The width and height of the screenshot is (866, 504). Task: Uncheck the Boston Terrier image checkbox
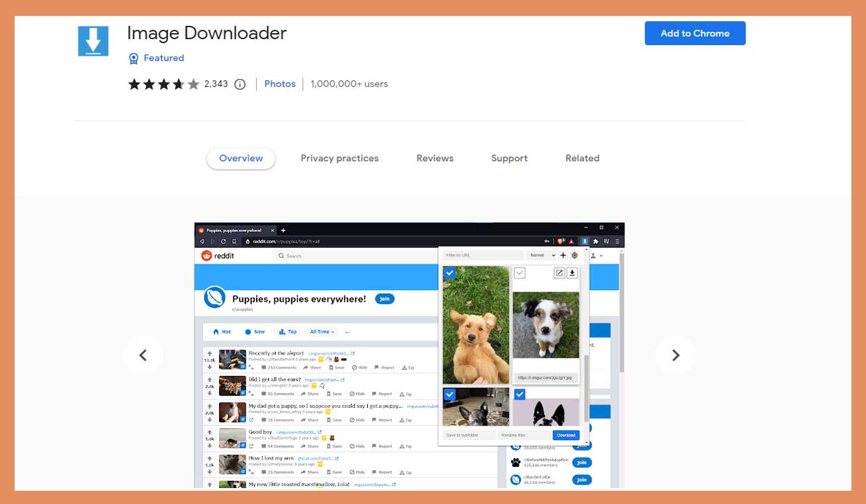519,394
